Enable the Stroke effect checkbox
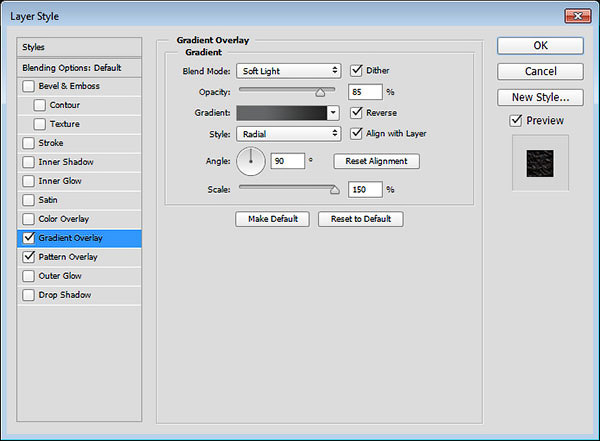 pos(28,143)
